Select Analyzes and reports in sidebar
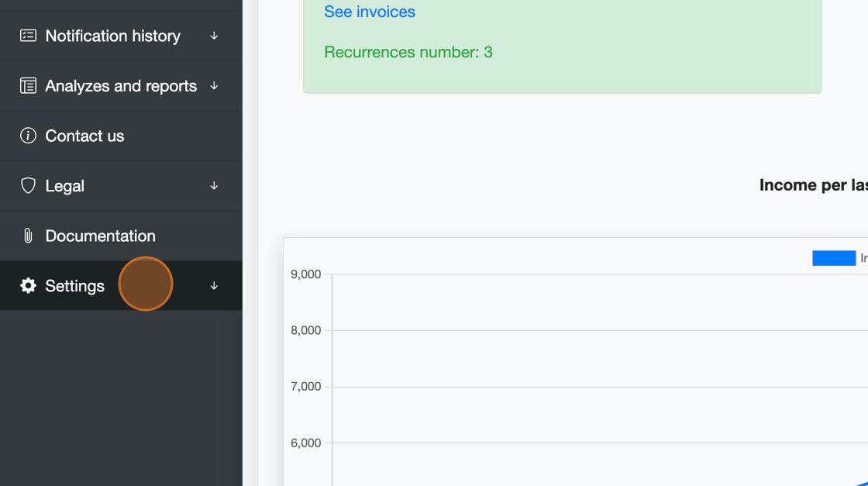The height and width of the screenshot is (486, 868). click(121, 86)
